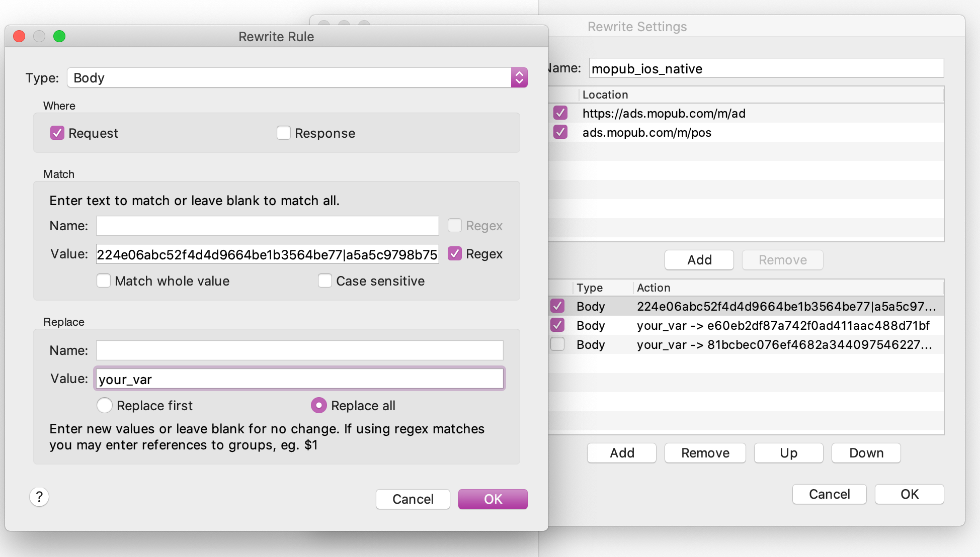Enable Match whole value option
This screenshot has width=980, height=557.
pos(104,281)
